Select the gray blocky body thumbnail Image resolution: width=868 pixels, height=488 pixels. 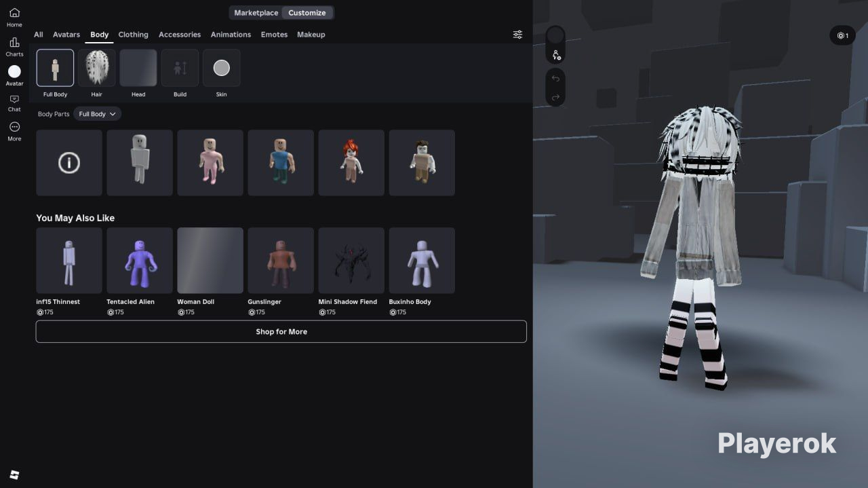[140, 163]
